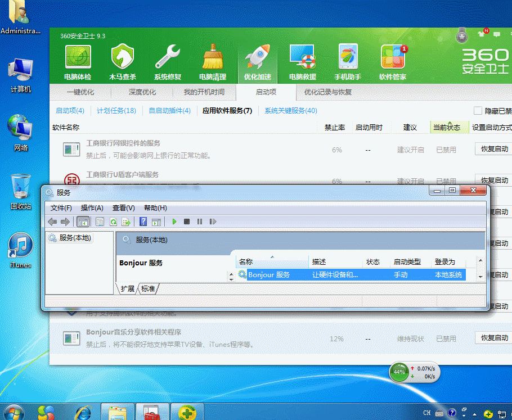Sort the 360 list by 当前状态 column
This screenshot has height=420, width=512.
[450, 127]
